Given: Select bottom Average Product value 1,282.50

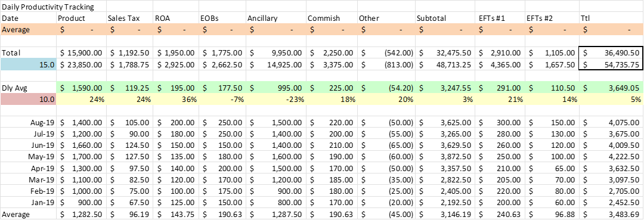Looking at the screenshot, I should tap(81, 214).
